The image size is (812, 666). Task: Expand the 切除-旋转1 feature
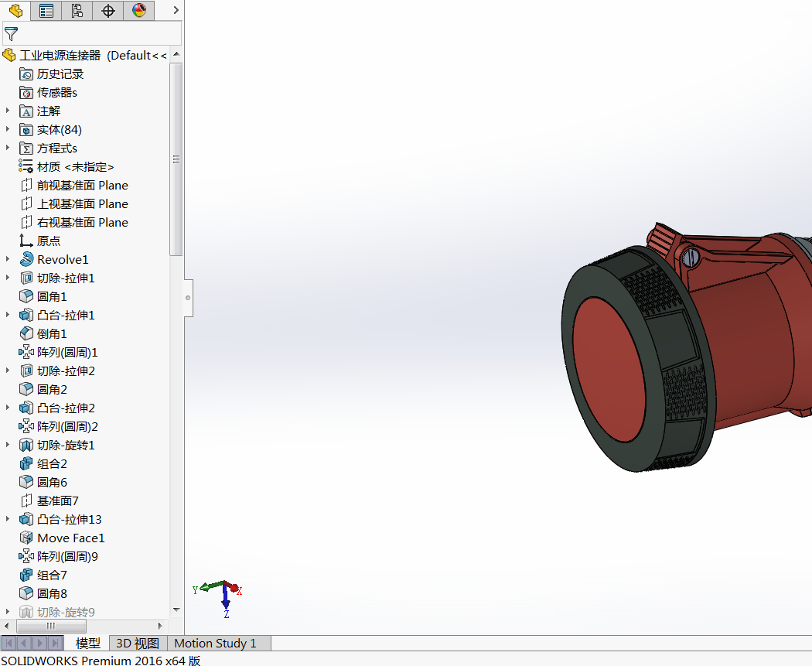pyautogui.click(x=7, y=444)
